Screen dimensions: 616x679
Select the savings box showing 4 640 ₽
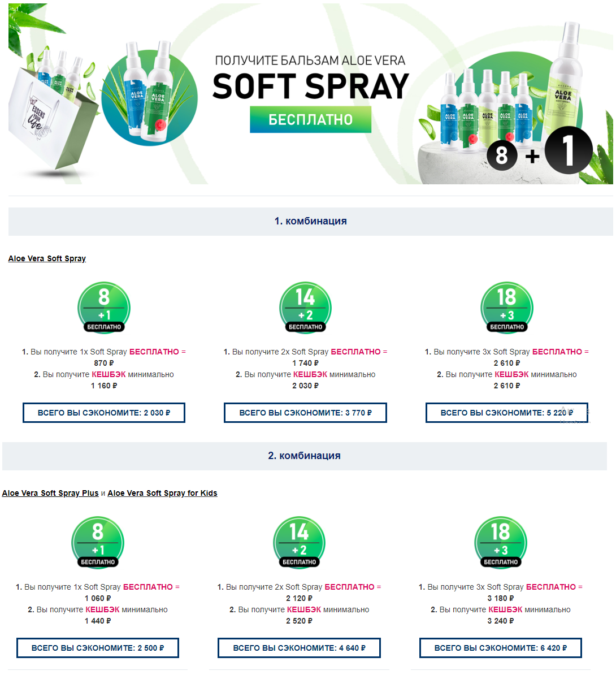point(299,648)
